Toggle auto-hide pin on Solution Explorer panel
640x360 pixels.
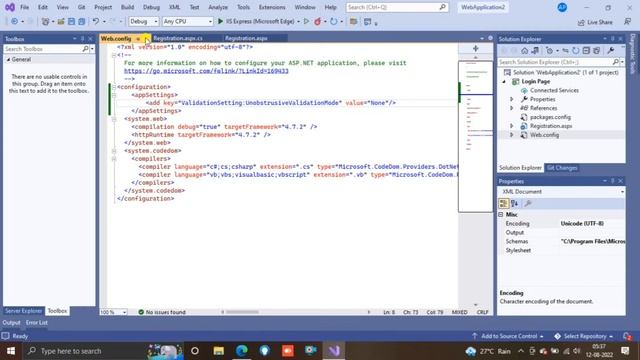pyautogui.click(x=613, y=39)
